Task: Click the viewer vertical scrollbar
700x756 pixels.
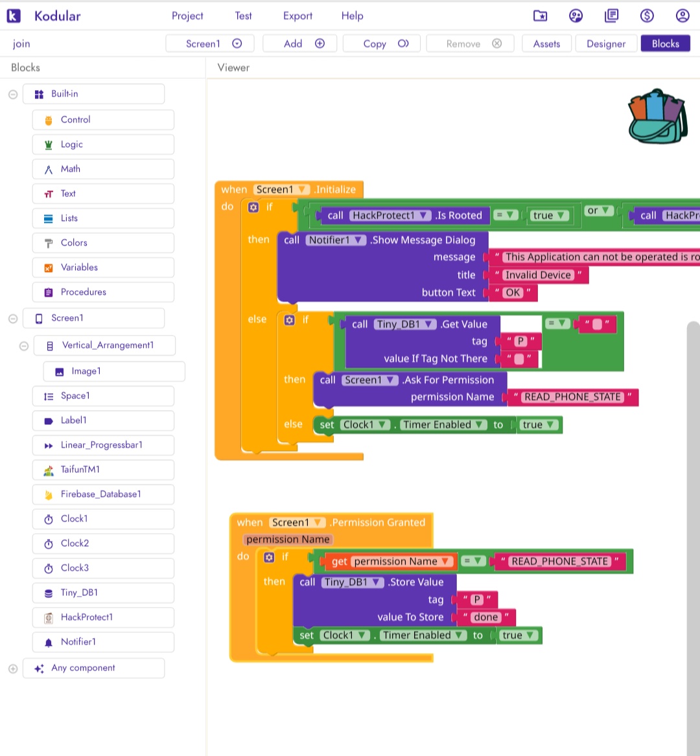Action: tap(694, 538)
